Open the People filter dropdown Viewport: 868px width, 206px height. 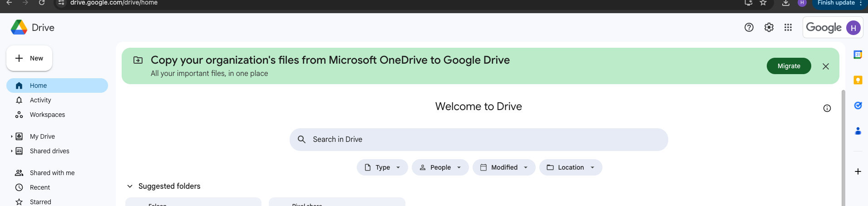click(440, 167)
